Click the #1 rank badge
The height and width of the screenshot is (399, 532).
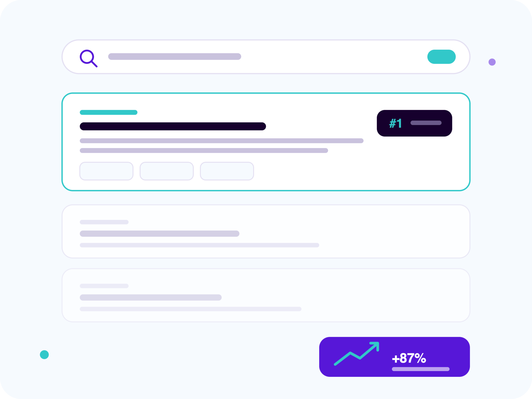pyautogui.click(x=414, y=123)
